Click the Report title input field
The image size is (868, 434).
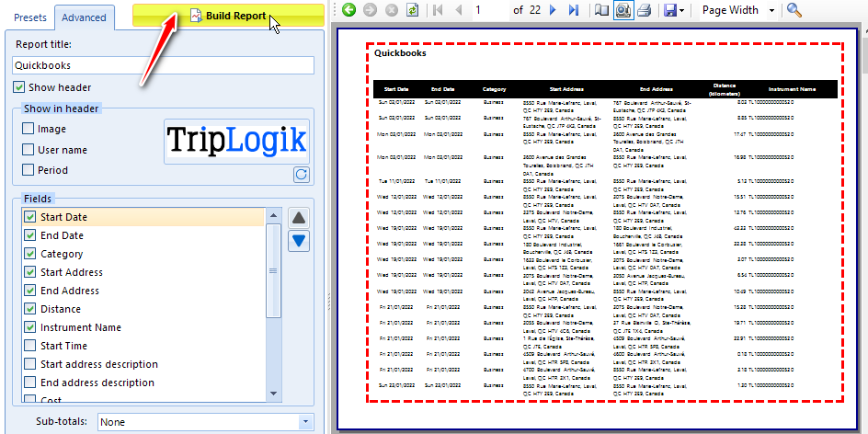click(x=164, y=65)
